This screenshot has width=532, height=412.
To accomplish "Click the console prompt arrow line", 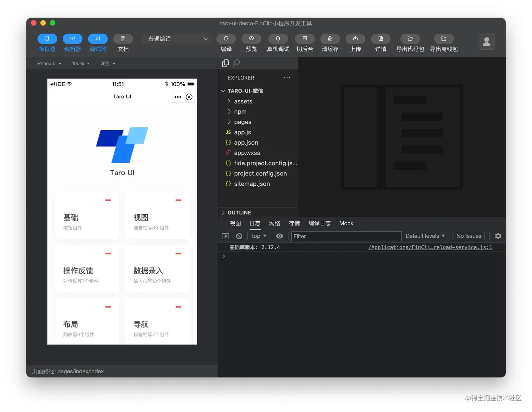I will [x=362, y=256].
